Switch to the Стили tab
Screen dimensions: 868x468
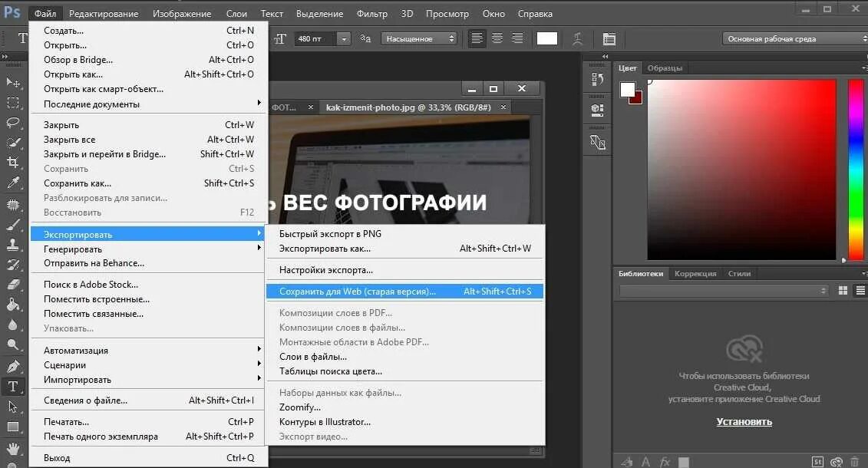coord(740,273)
